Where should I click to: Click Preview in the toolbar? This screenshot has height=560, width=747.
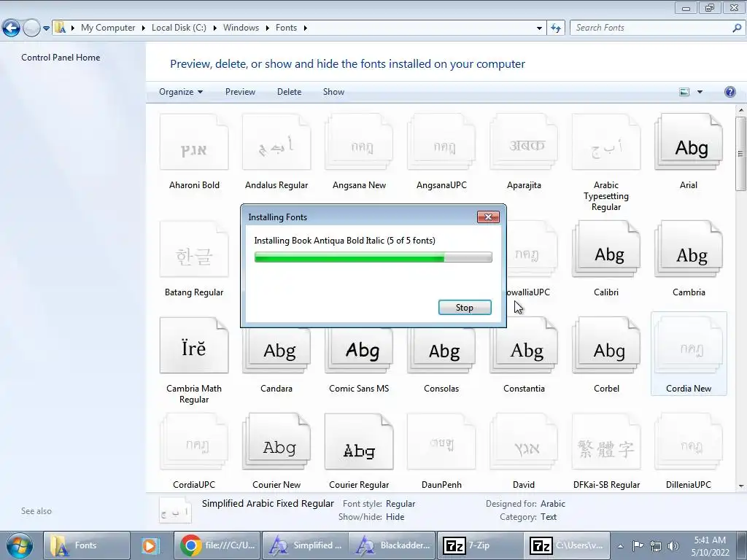[240, 92]
